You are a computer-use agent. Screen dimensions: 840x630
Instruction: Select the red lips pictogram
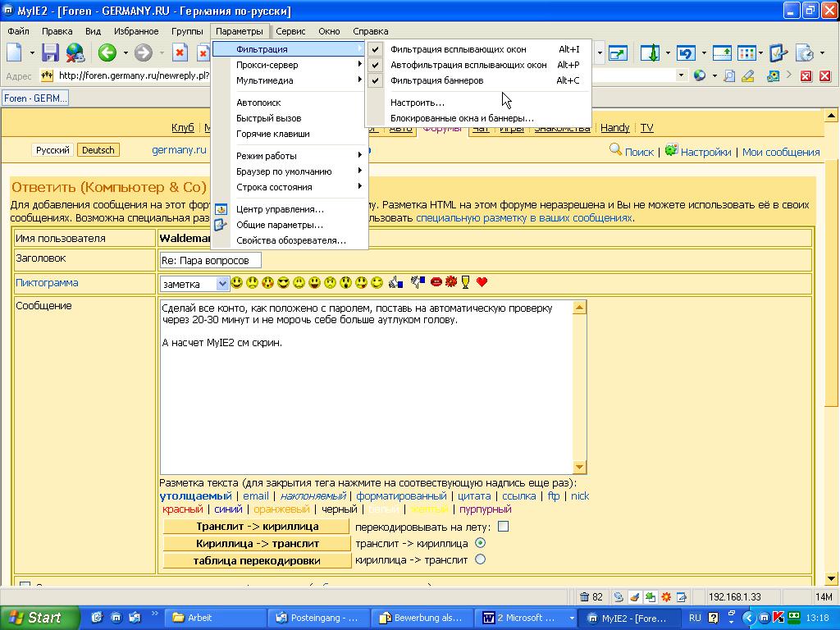tap(436, 282)
